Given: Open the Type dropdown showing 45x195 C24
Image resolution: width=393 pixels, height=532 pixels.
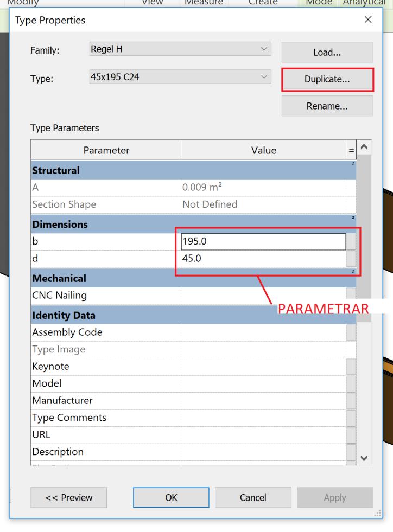Looking at the screenshot, I should 180,77.
